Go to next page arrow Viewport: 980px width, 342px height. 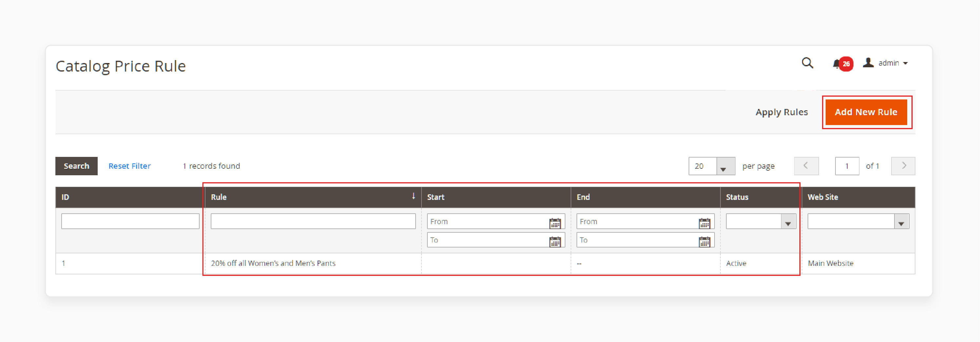(903, 166)
